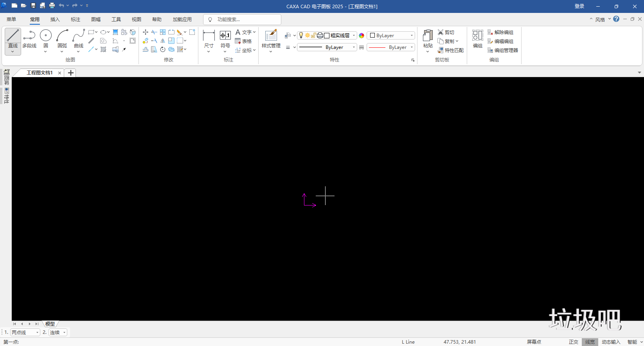Open 样式管理 style manager
Image resolution: width=644 pixels, height=346 pixels.
tap(271, 38)
